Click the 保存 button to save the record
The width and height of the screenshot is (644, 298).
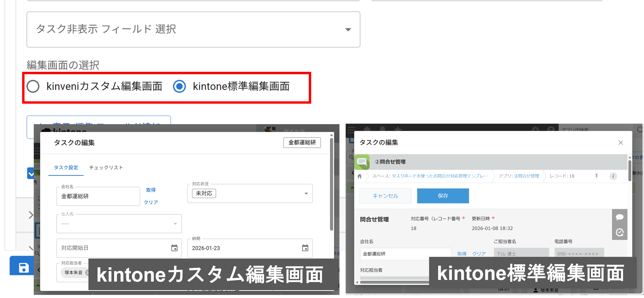coord(443,196)
